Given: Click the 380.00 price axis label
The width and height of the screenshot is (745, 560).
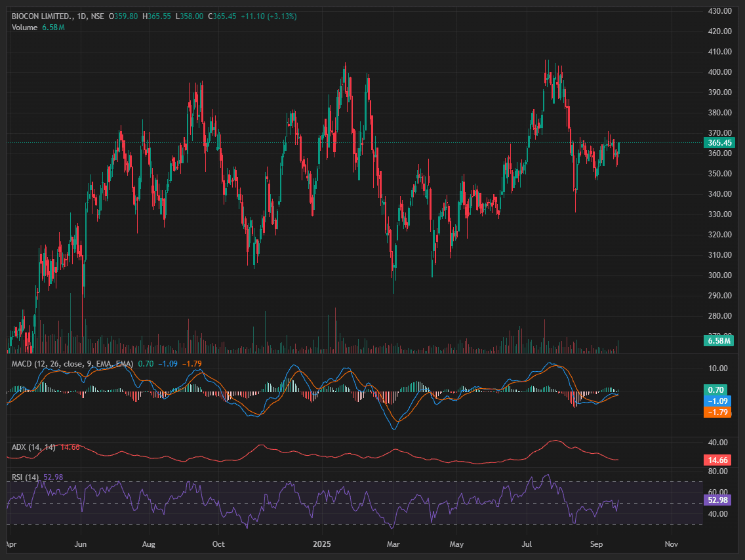Looking at the screenshot, I should pos(719,113).
